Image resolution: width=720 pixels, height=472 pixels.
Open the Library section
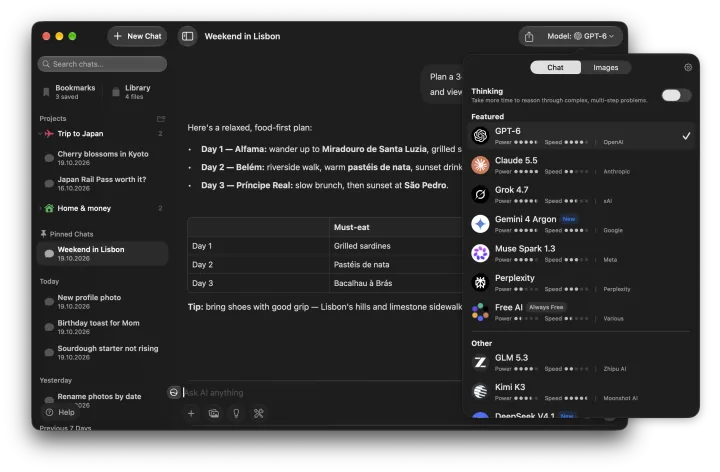(x=132, y=92)
